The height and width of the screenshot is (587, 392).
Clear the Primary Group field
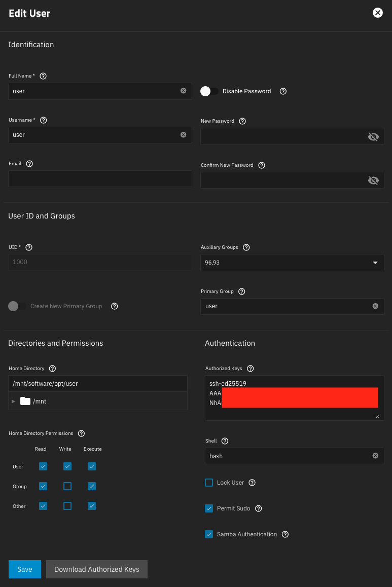pyautogui.click(x=375, y=306)
